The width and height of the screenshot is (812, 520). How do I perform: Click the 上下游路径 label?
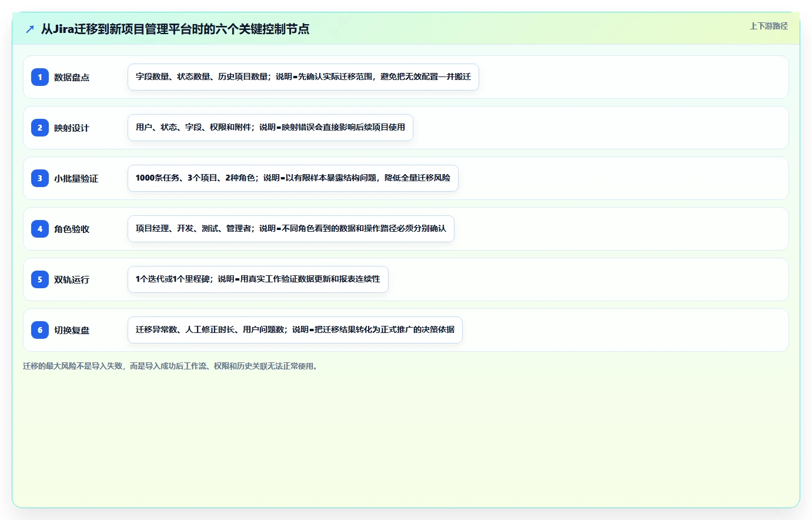tap(768, 26)
